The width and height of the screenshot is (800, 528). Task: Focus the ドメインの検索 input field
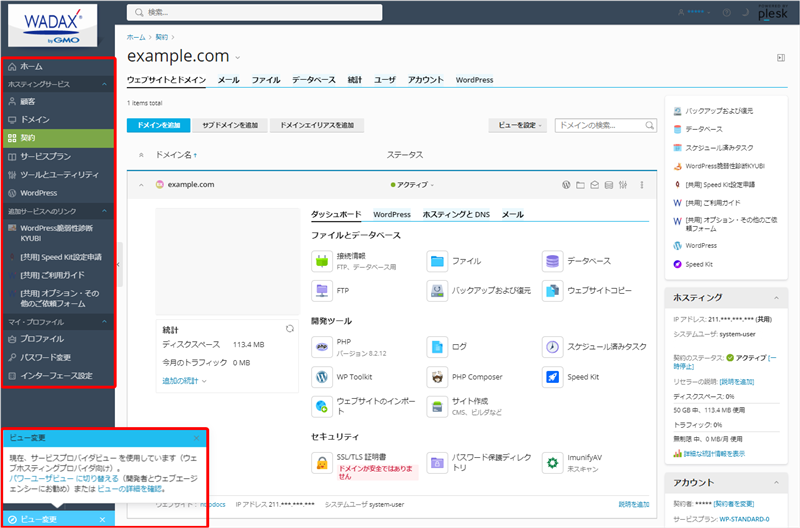coord(606,125)
